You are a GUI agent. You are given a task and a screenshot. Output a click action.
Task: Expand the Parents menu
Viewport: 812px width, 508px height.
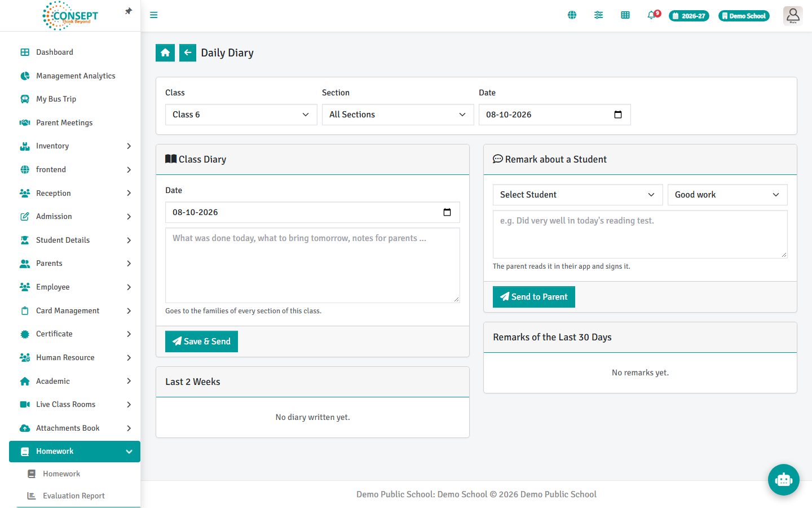pos(74,264)
